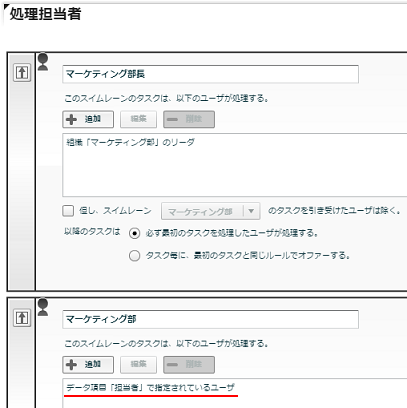
Task: Click plus 追加 button in マーケティング部長 swimlane
Action: point(88,119)
